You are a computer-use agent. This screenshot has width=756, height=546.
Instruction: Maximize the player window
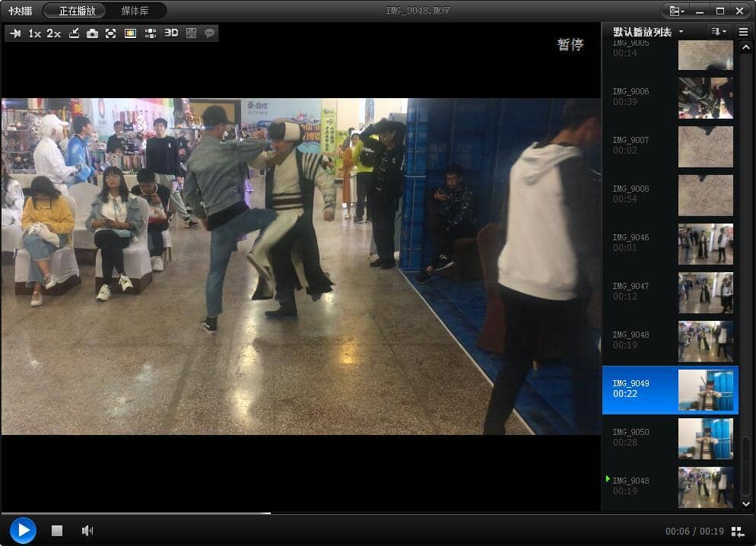tap(719, 11)
